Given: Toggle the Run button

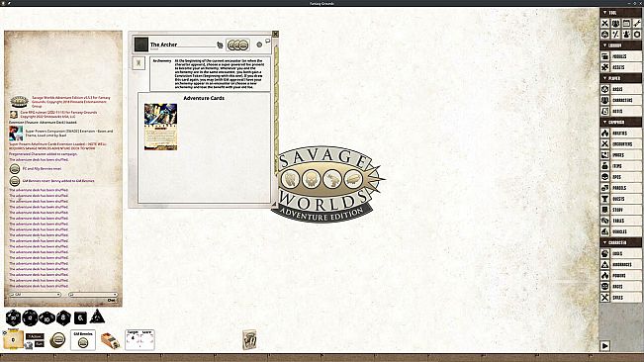Looking at the screenshot, I should (x=40, y=344).
